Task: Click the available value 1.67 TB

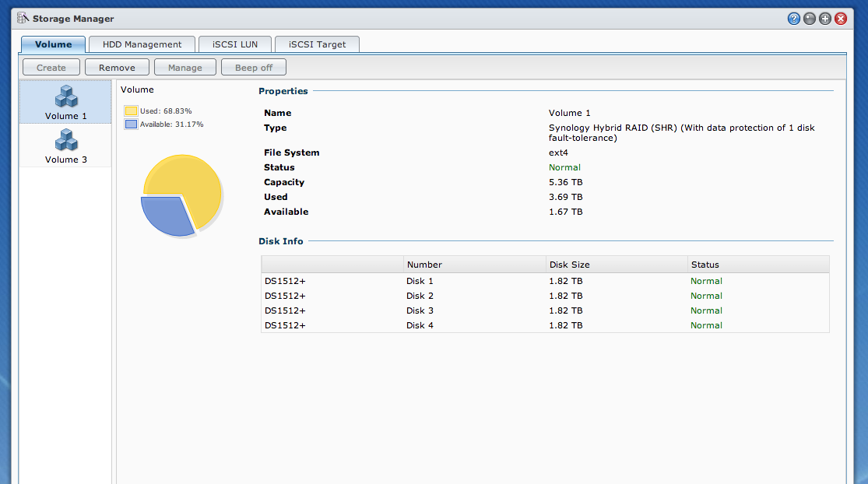Action: 565,212
